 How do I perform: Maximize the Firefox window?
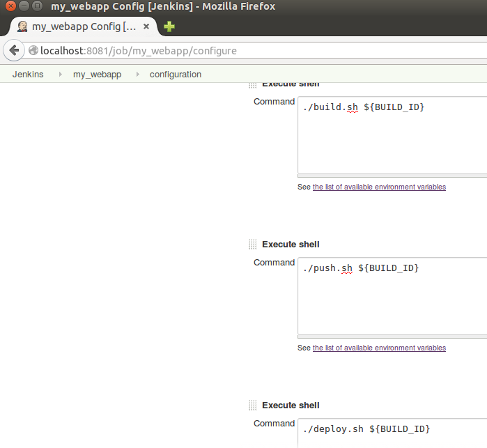coord(37,6)
